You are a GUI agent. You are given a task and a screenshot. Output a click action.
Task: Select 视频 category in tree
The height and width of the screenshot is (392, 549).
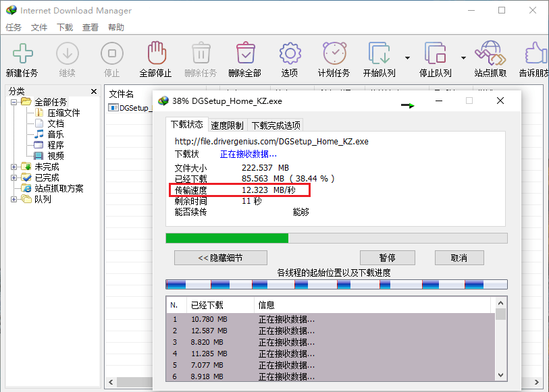click(55, 156)
